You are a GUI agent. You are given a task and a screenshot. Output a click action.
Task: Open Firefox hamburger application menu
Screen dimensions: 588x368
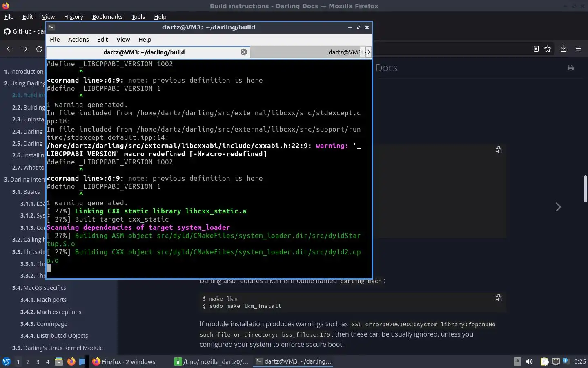(578, 49)
